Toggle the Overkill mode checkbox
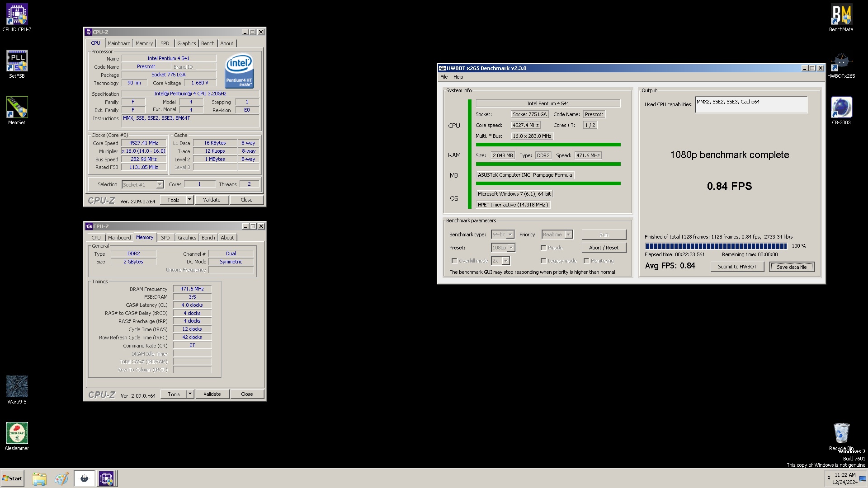This screenshot has height=488, width=868. coord(454,261)
